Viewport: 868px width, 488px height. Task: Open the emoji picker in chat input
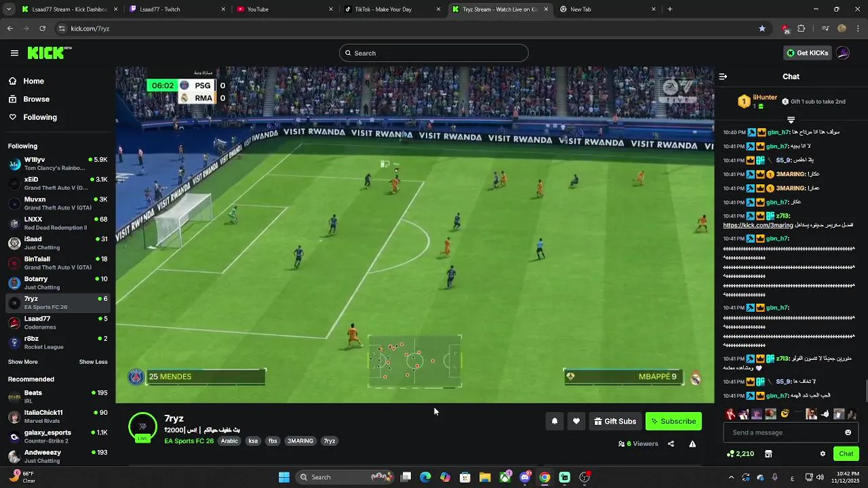click(848, 432)
